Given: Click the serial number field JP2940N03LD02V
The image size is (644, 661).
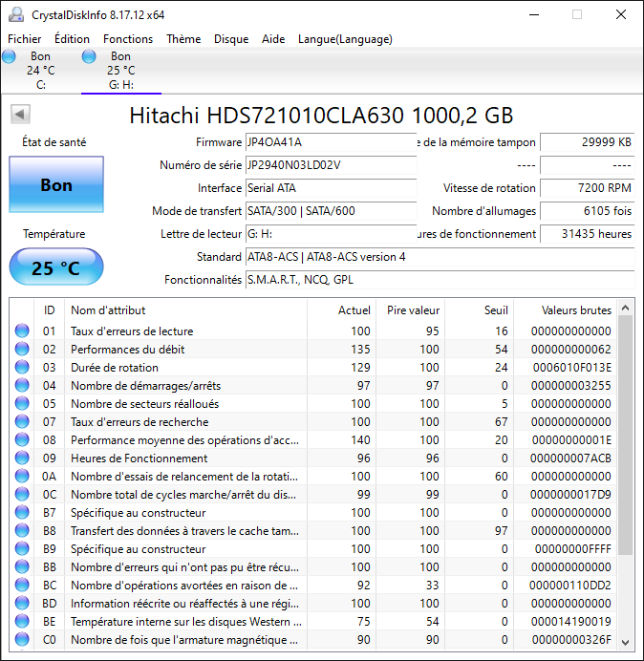Looking at the screenshot, I should pos(330,165).
